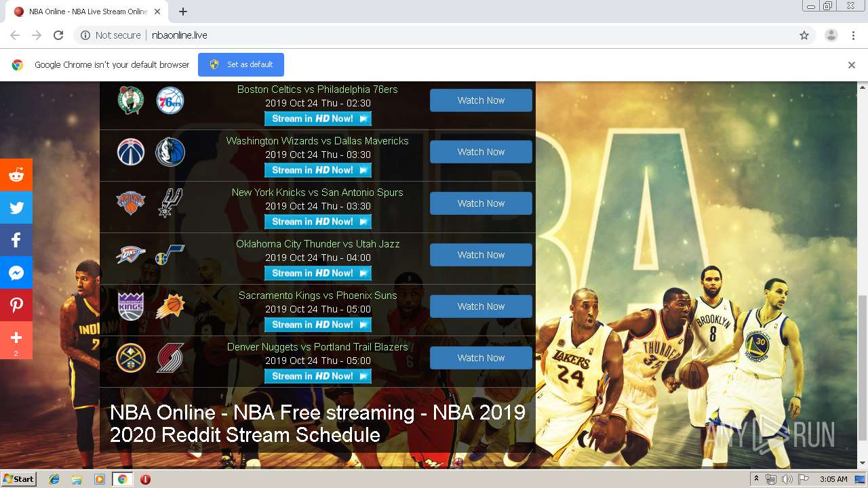Stream in HD Now under Knicks game
The height and width of the screenshot is (488, 868).
(x=318, y=222)
